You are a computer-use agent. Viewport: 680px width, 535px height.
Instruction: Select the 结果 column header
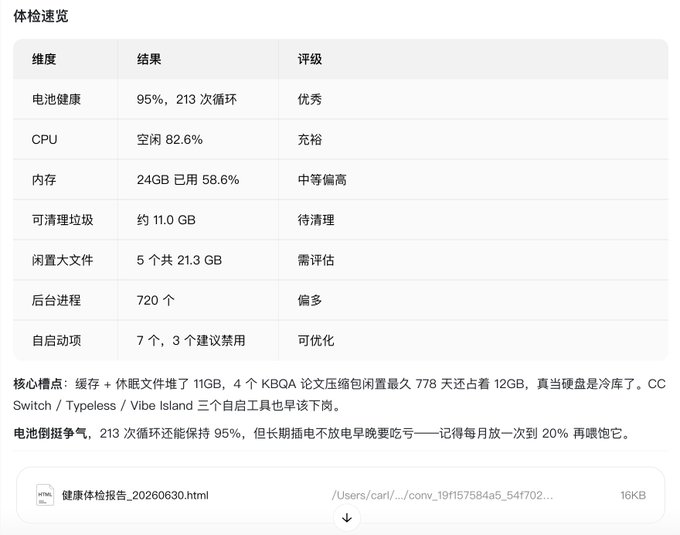click(x=149, y=59)
